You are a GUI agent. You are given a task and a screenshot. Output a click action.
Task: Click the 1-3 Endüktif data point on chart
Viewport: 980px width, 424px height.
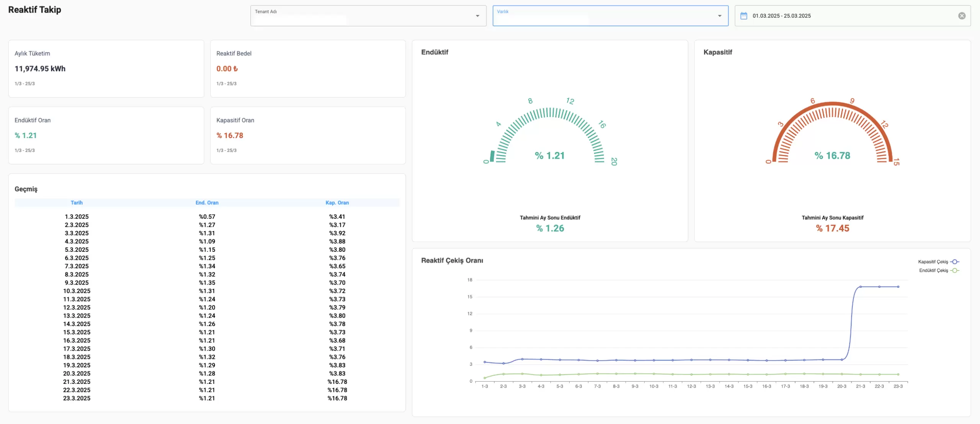485,378
